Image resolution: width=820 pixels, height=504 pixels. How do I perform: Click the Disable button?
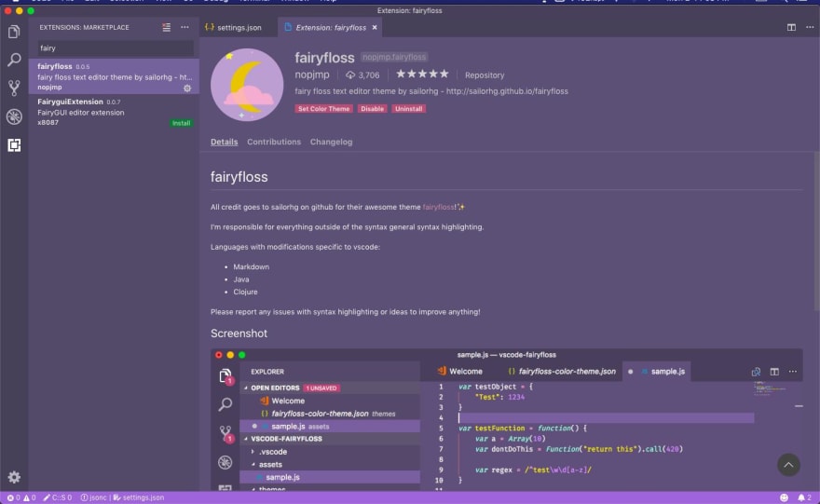(373, 109)
